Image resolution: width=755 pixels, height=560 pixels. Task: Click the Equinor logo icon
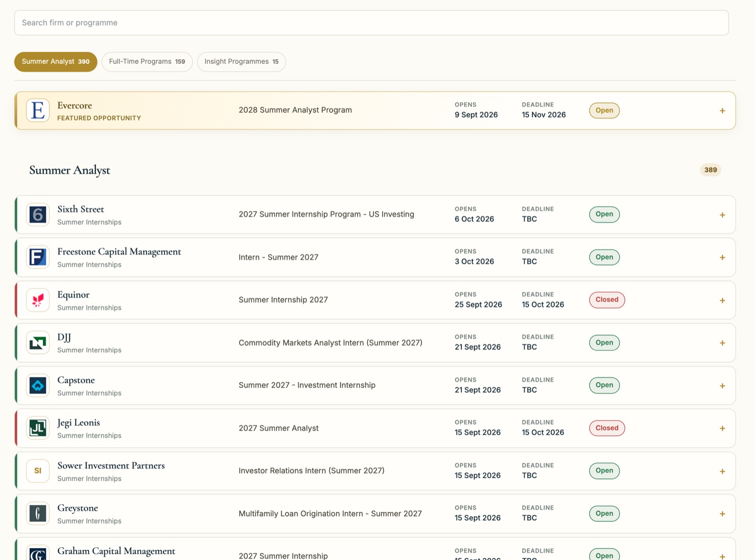click(38, 300)
